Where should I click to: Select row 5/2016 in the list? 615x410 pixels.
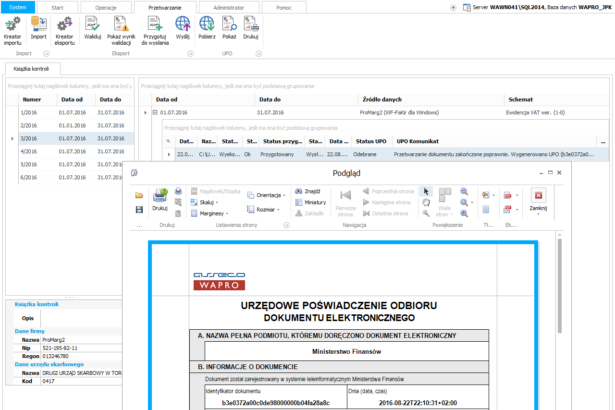71,164
